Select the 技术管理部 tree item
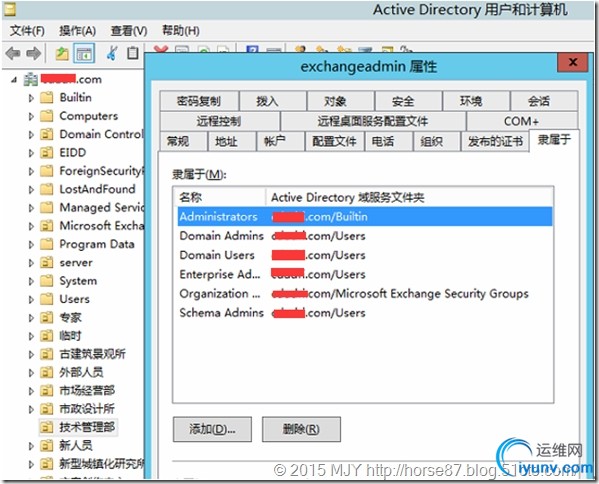This screenshot has width=599, height=484. pos(87,427)
